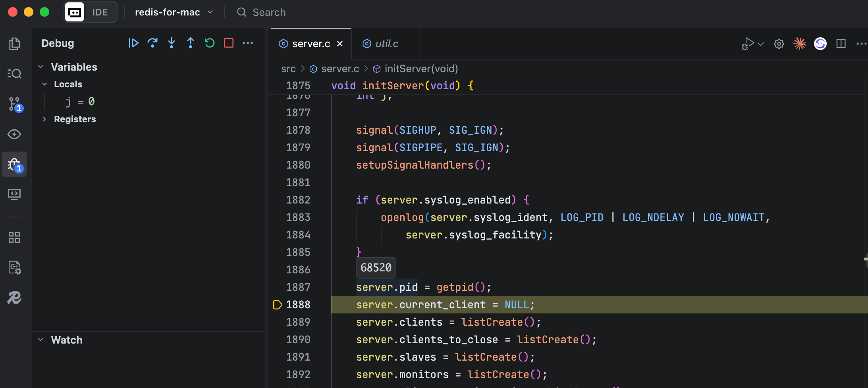This screenshot has height=388, width=868.
Task: Close the server.c tab
Action: click(x=340, y=44)
